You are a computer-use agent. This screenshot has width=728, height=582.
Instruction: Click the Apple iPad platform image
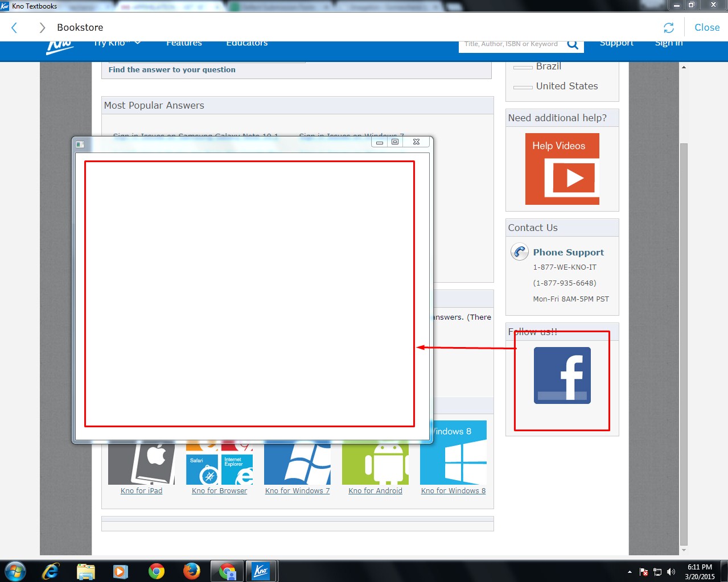pos(141,464)
